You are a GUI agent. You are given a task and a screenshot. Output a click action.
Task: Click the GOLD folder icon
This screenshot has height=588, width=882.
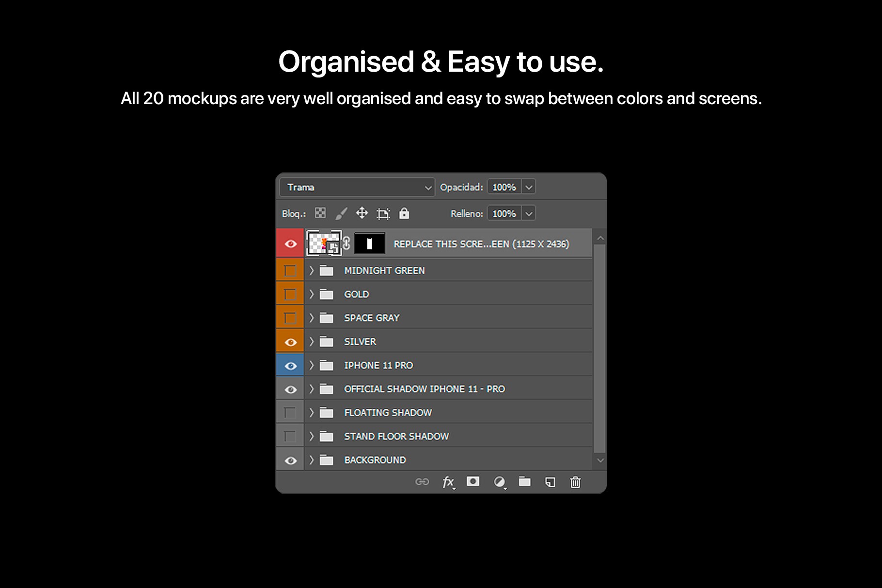327,294
